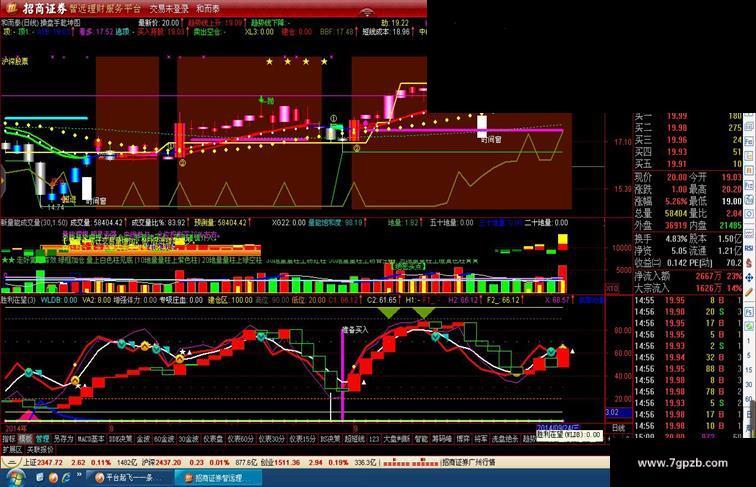756x487 pixels.
Task: Switch to 招商证券智远理 taskbar window
Action: [x=218, y=478]
